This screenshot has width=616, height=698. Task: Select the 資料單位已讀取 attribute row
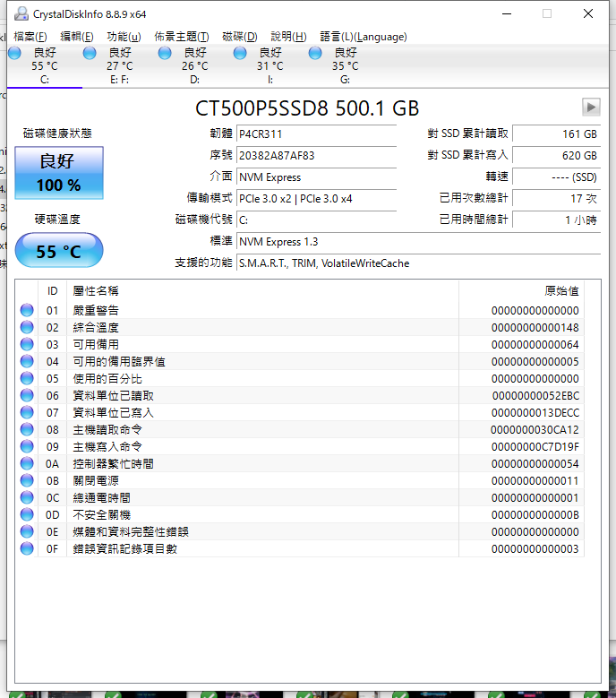(300, 395)
